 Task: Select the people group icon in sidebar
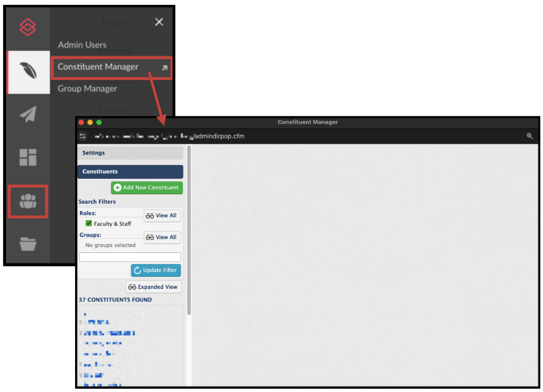click(x=28, y=201)
